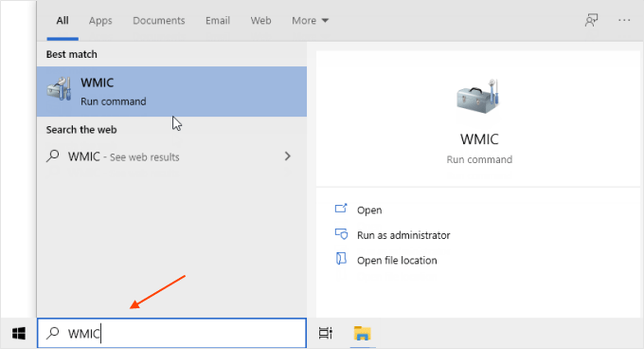The image size is (644, 349).
Task: Expand WMIC web results with the chevron
Action: 288,156
